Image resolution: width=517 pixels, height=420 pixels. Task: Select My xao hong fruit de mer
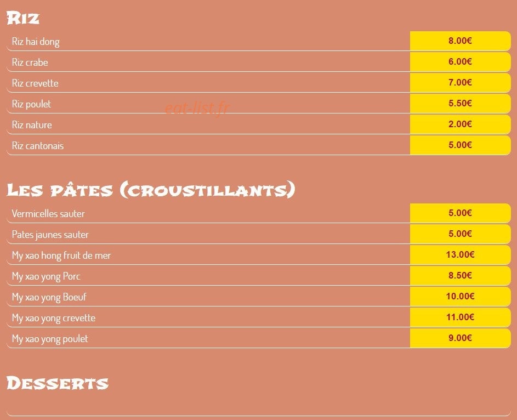pos(61,256)
